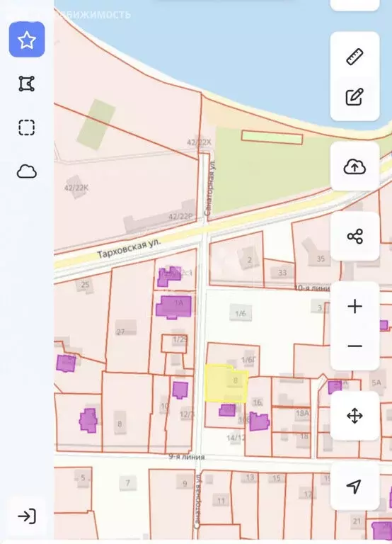
Task: Locate me with navigation arrow icon
Action: click(x=354, y=486)
